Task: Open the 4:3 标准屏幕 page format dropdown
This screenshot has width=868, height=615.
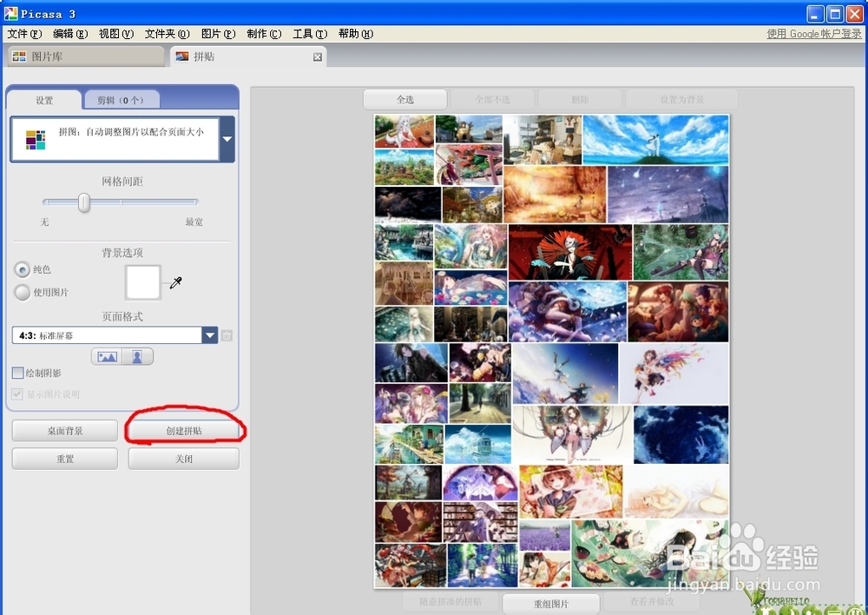Action: (x=210, y=335)
